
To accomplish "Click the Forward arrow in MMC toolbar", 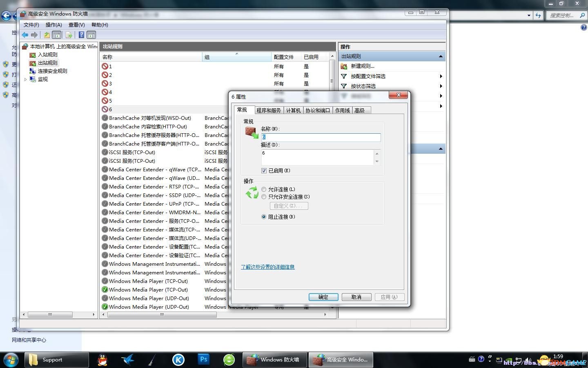I will point(34,35).
